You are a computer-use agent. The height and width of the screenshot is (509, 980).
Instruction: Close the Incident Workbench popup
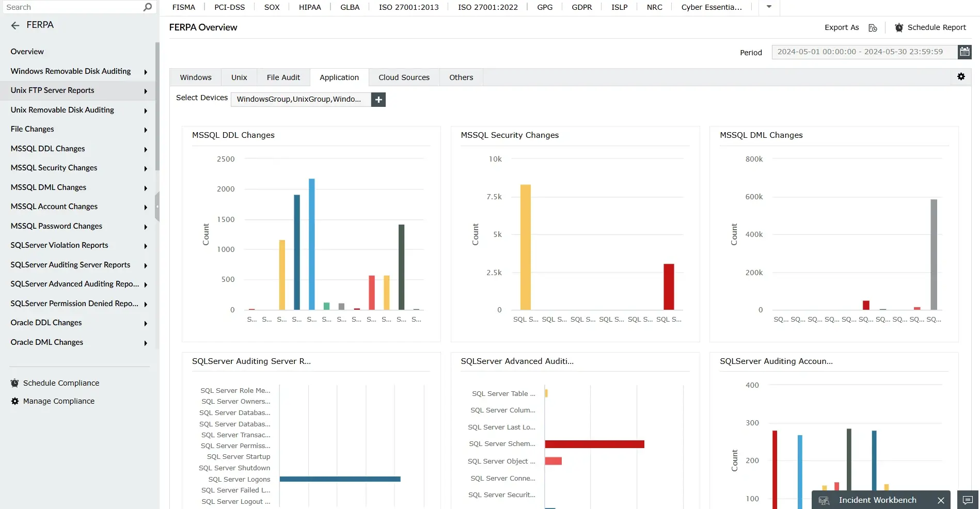click(940, 500)
